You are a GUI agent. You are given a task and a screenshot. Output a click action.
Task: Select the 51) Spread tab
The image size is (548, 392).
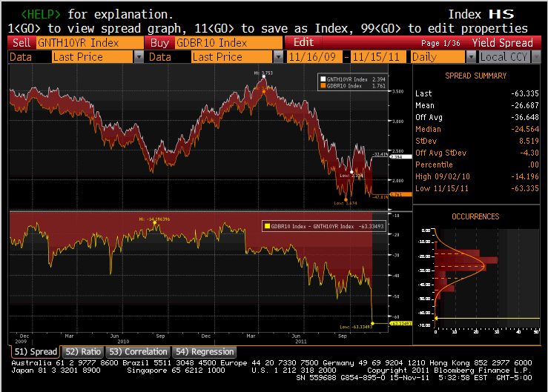pos(33,351)
